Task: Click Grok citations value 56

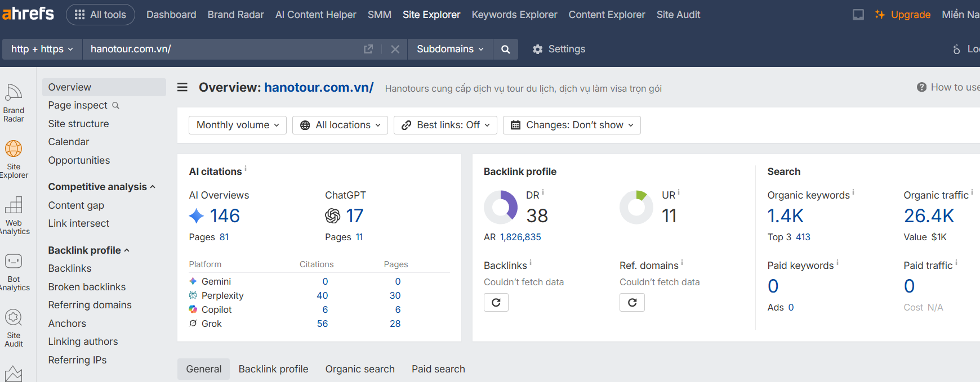Action: click(x=322, y=323)
